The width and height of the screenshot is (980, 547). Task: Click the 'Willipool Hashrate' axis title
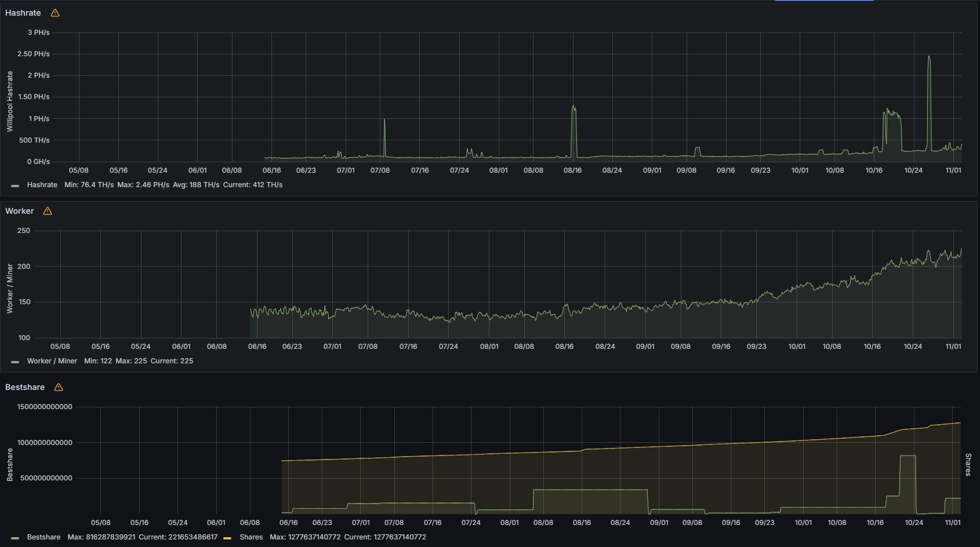10,101
